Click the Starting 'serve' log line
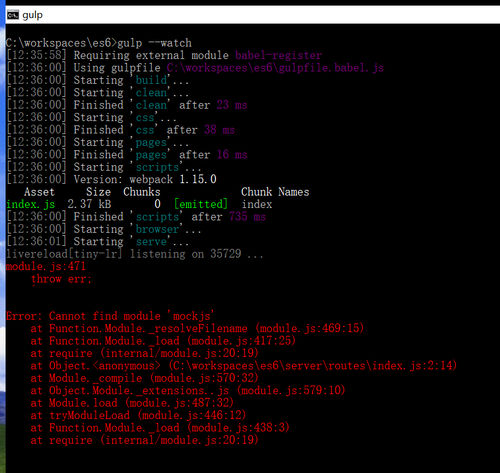The height and width of the screenshot is (473, 500). pyautogui.click(x=97, y=242)
